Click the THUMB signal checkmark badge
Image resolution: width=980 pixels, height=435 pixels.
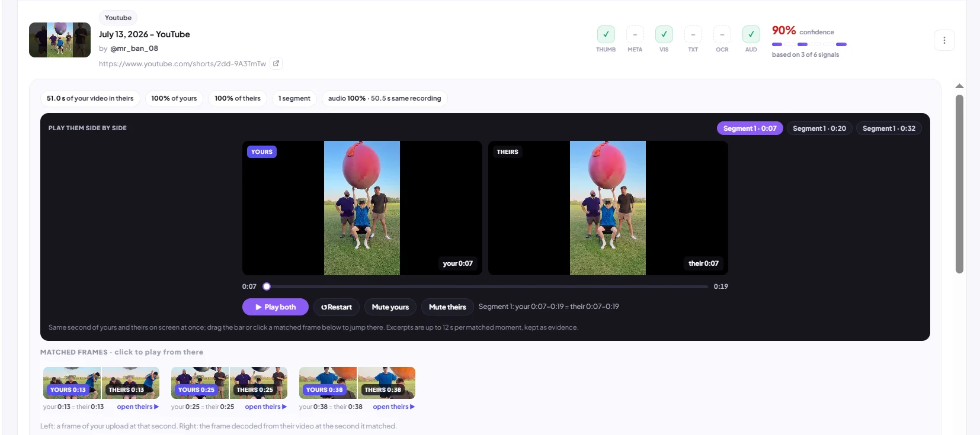click(x=606, y=34)
